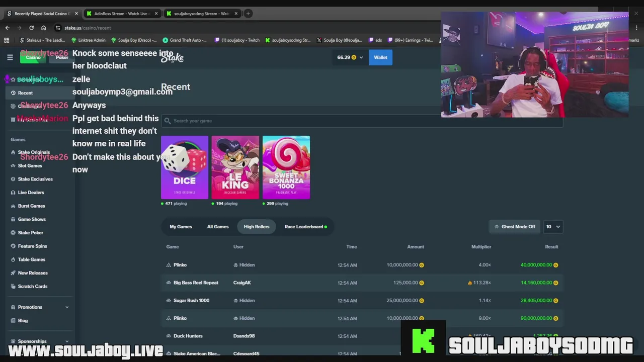Screen dimensions: 644x362
Task: Click the Live Dealers sidebar icon
Action: click(x=13, y=193)
